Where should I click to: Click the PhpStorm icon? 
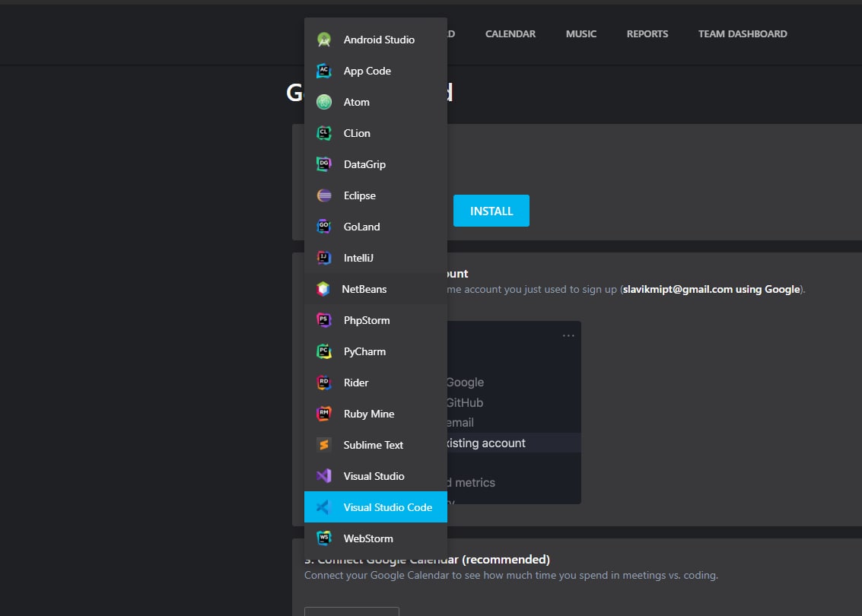click(324, 320)
